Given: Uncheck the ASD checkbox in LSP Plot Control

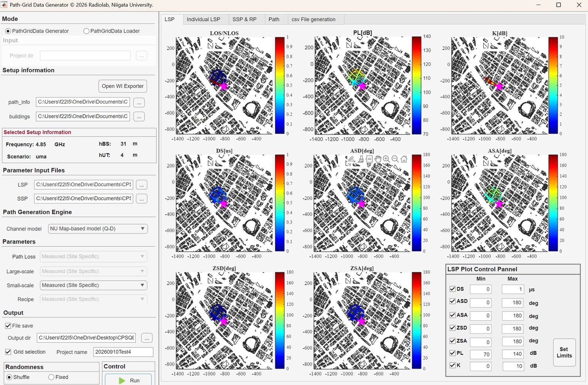Looking at the screenshot, I should point(453,301).
